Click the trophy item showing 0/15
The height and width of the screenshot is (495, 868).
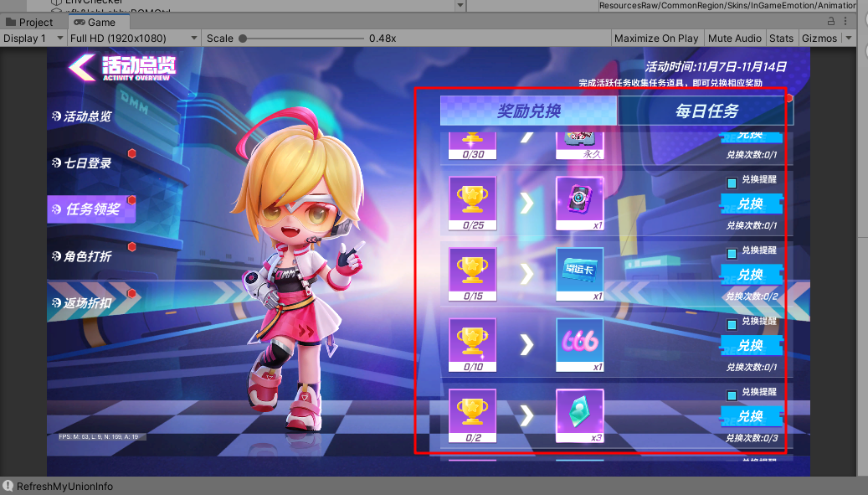pyautogui.click(x=472, y=274)
